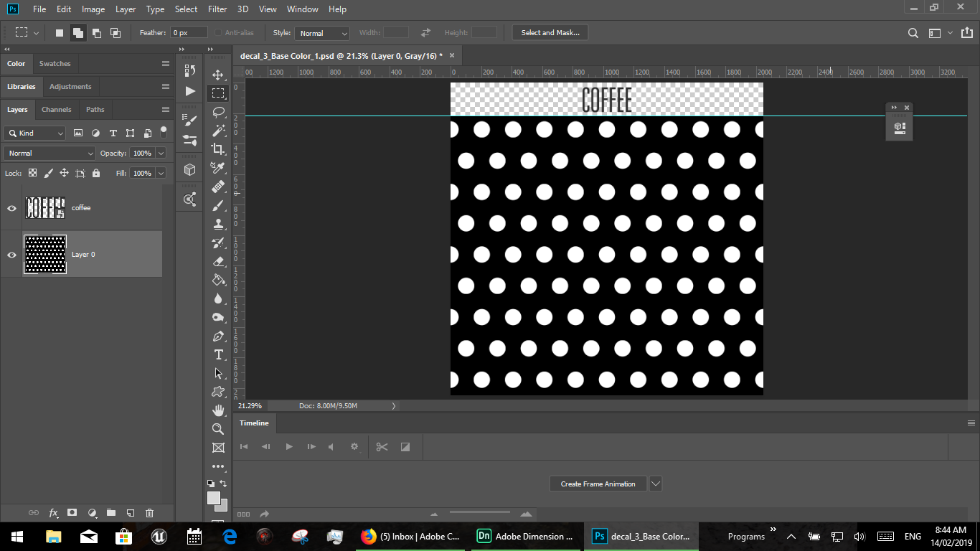Select the Paint Bucket tool
The width and height of the screenshot is (980, 551).
pos(218,280)
